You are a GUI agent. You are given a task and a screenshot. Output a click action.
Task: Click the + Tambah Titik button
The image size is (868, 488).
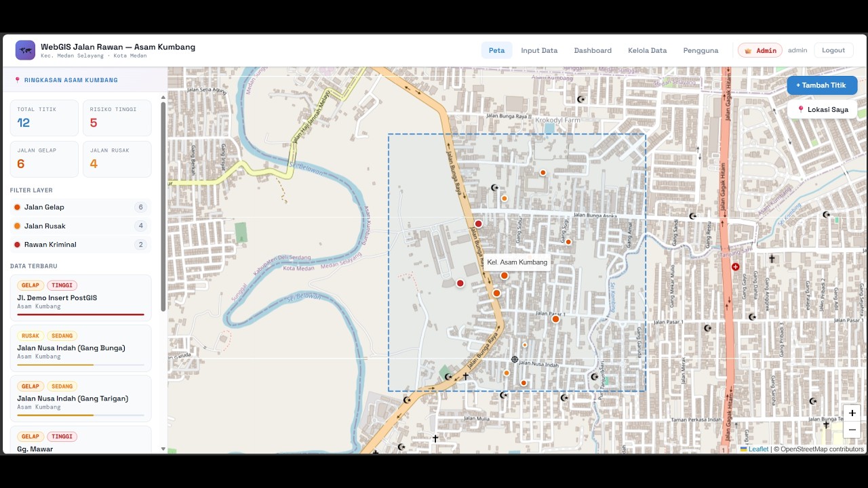(x=822, y=85)
